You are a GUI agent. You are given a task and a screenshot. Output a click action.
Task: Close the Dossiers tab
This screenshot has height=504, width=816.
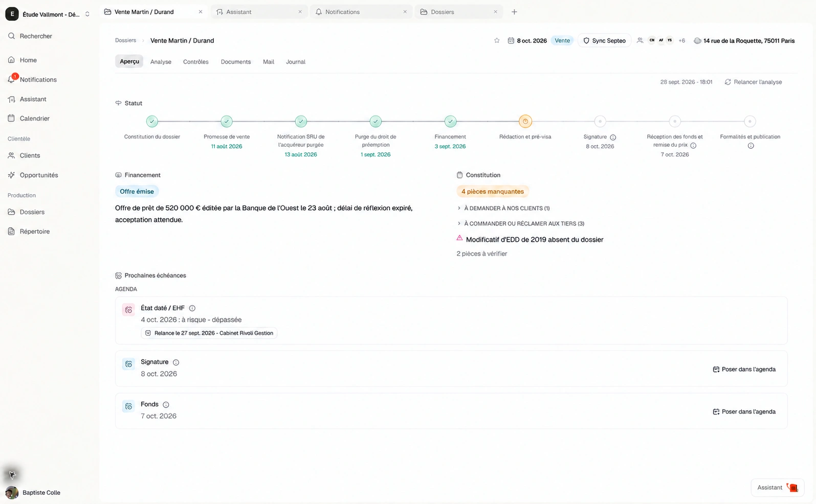click(495, 12)
